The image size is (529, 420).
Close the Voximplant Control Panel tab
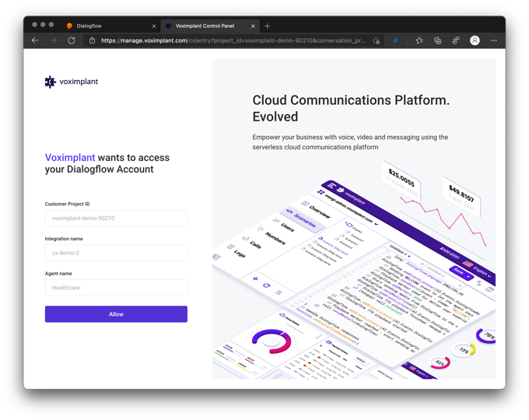pyautogui.click(x=253, y=26)
